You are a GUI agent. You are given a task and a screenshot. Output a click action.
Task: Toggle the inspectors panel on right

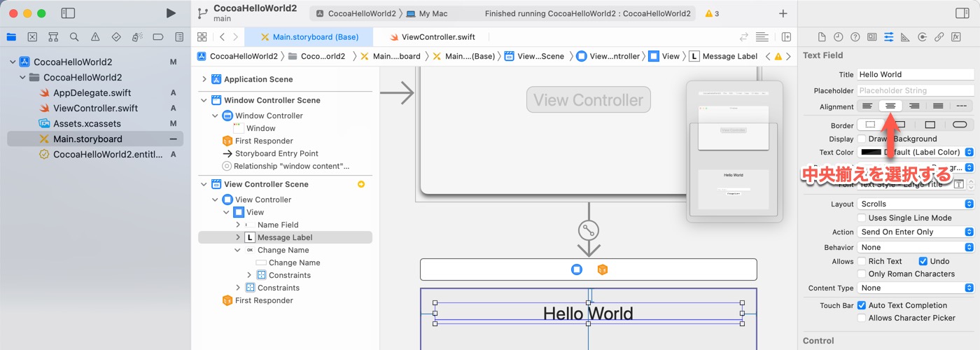962,13
